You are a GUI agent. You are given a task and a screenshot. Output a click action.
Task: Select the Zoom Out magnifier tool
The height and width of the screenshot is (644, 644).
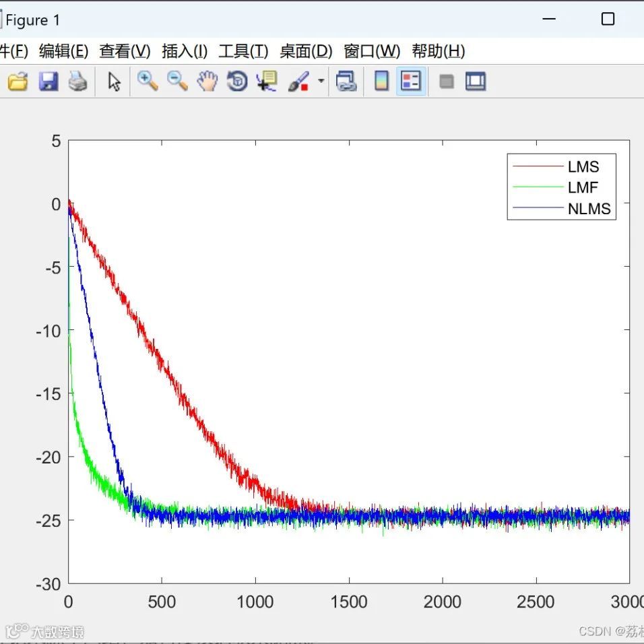(x=177, y=82)
